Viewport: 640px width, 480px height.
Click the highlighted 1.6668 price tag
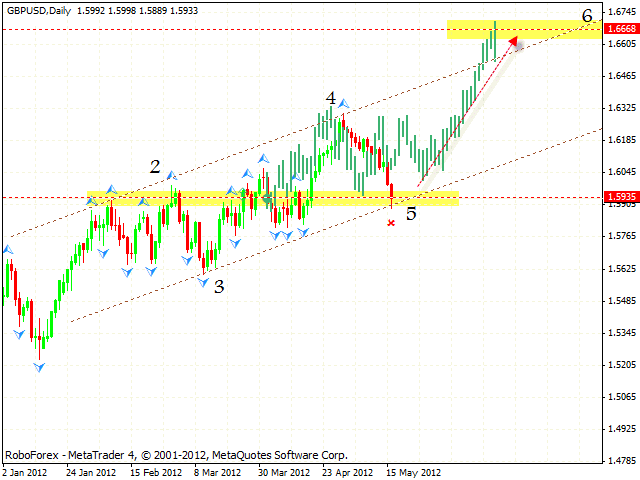(x=621, y=30)
